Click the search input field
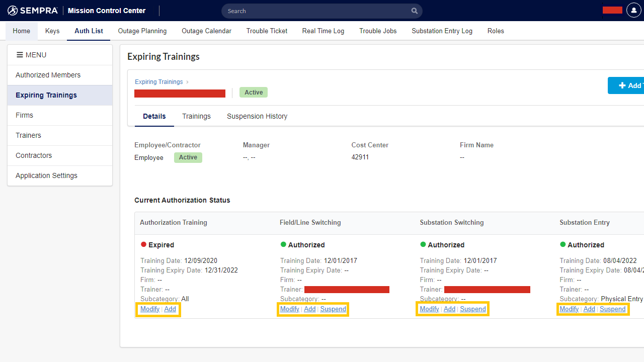 [317, 11]
